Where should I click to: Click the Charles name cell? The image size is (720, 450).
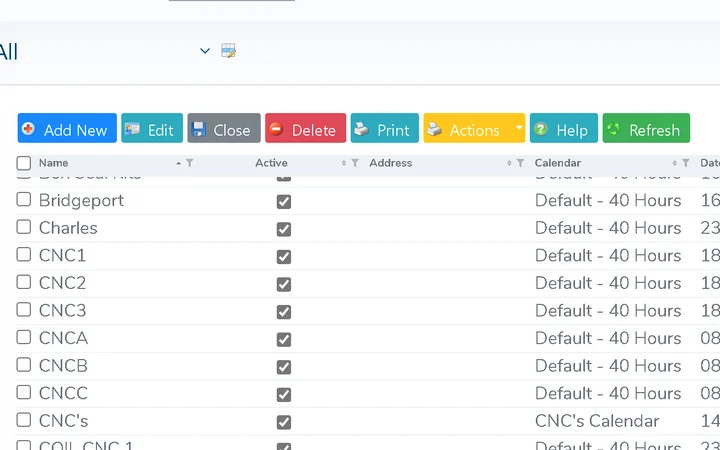(68, 228)
